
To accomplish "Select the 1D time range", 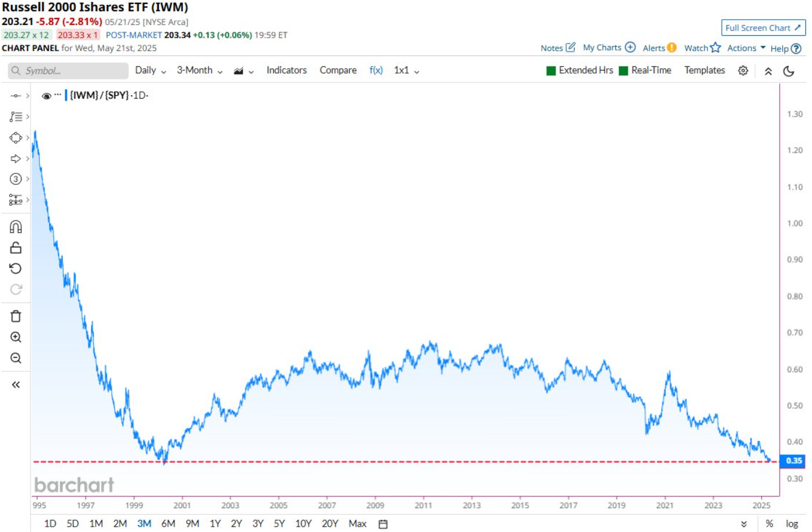I will click(x=50, y=524).
